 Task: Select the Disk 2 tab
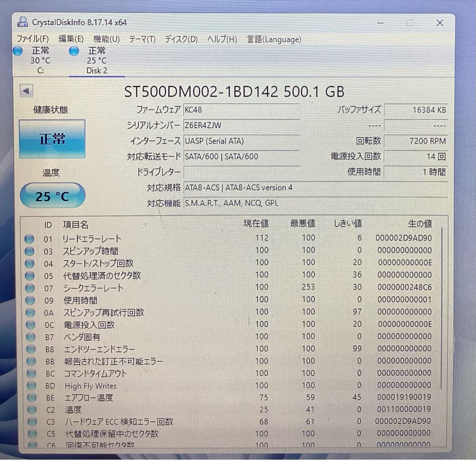point(96,60)
